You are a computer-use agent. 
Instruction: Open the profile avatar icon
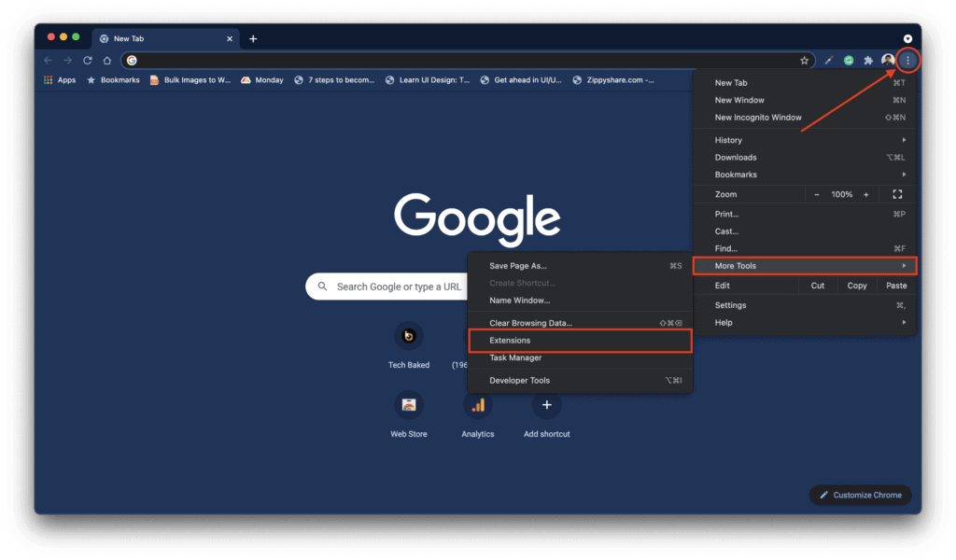[888, 60]
